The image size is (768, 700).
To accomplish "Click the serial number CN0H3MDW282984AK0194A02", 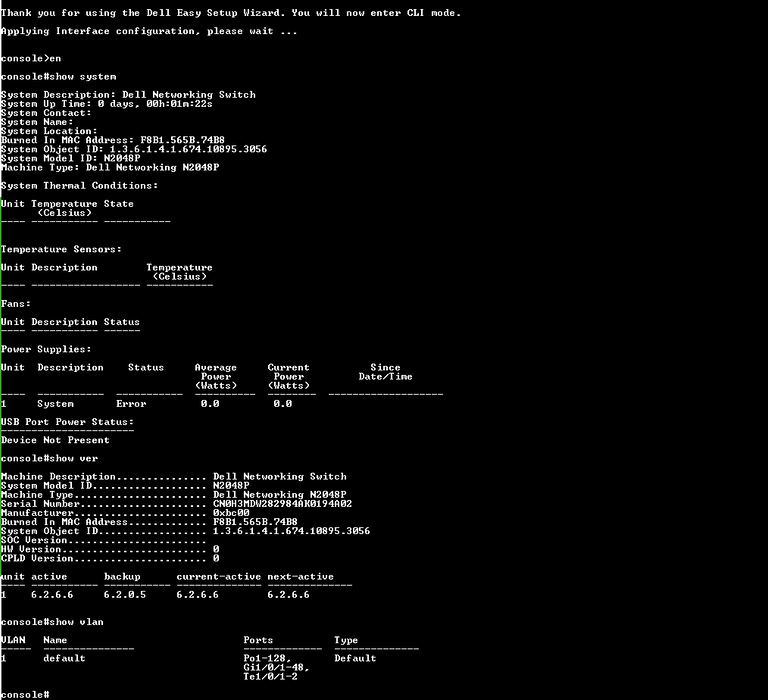I will 283,504.
